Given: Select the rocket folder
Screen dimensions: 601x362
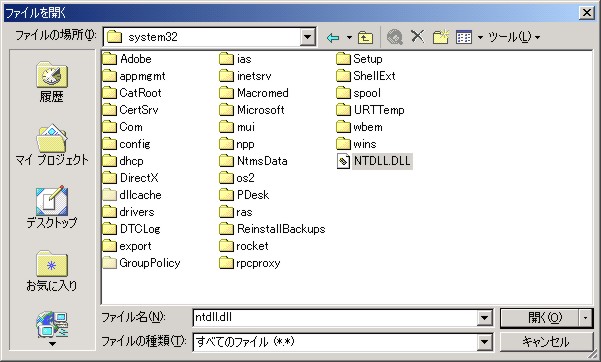Looking at the screenshot, I should point(244,246).
